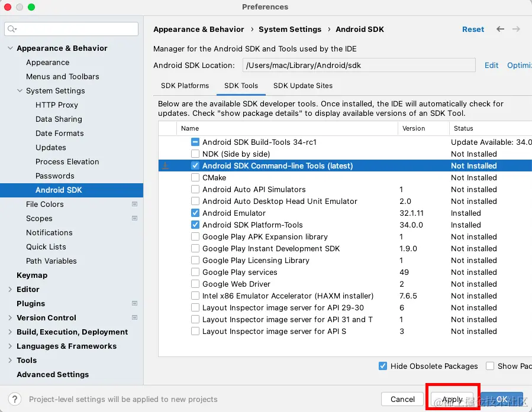Expand the Version Control group
Image resolution: width=532 pixels, height=412 pixels.
pos(10,317)
